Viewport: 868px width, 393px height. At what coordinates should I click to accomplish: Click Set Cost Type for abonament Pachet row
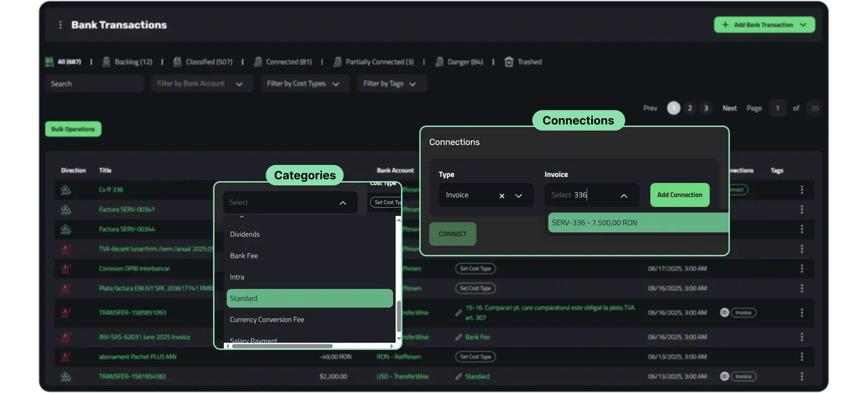475,357
